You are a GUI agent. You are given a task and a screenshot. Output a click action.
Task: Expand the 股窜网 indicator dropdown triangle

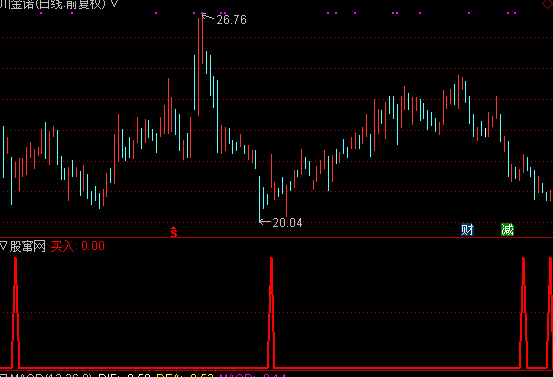coord(3,246)
